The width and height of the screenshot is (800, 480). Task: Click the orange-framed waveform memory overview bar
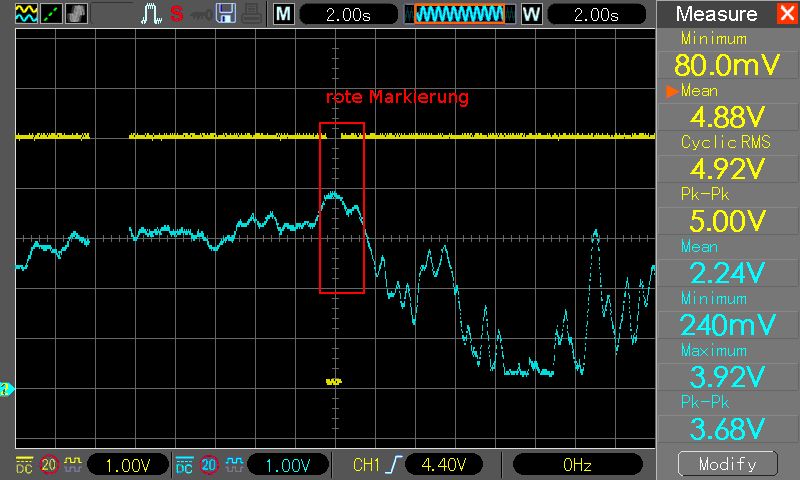click(x=459, y=14)
